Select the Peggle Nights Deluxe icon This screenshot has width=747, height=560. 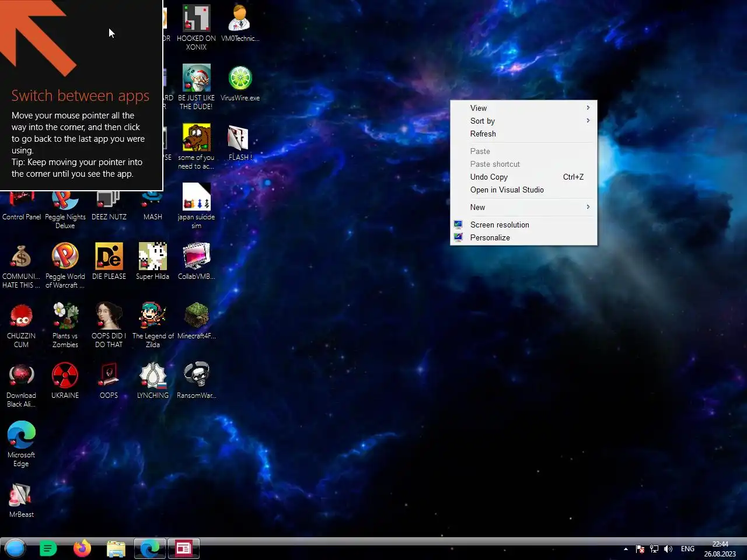(x=65, y=209)
